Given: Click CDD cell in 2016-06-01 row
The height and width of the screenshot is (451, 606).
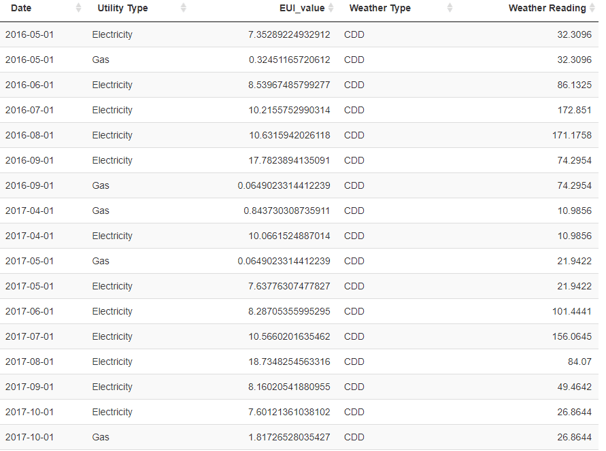Looking at the screenshot, I should (x=354, y=85).
